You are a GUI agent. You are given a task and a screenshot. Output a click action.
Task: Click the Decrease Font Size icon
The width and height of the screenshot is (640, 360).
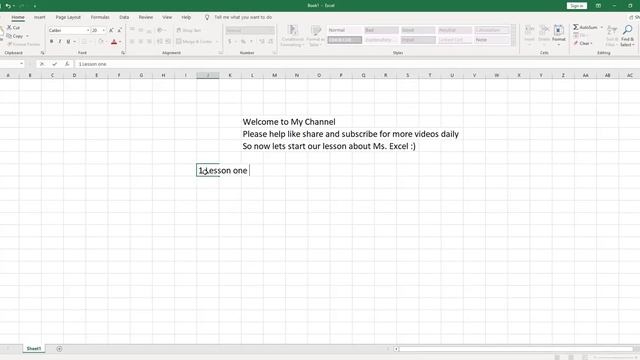click(119, 31)
